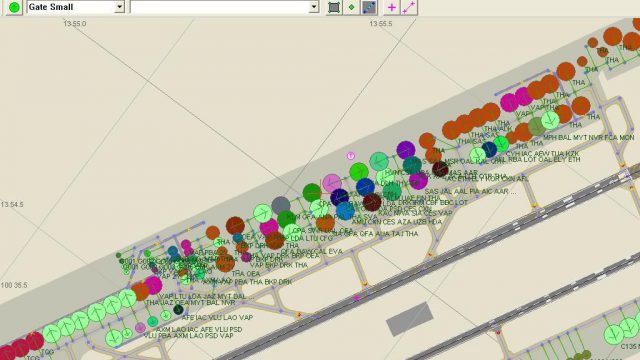
Task: Click the 13.55.0 grid coordinate label
Action: click(75, 24)
